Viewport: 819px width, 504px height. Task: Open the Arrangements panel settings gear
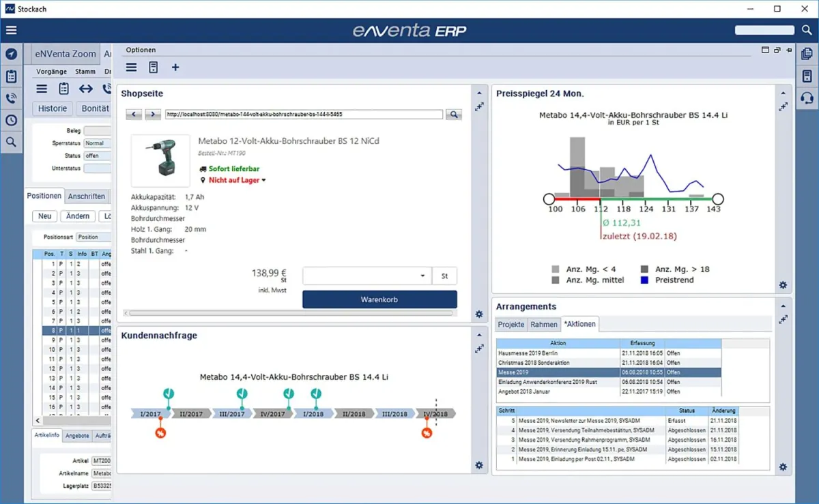783,467
